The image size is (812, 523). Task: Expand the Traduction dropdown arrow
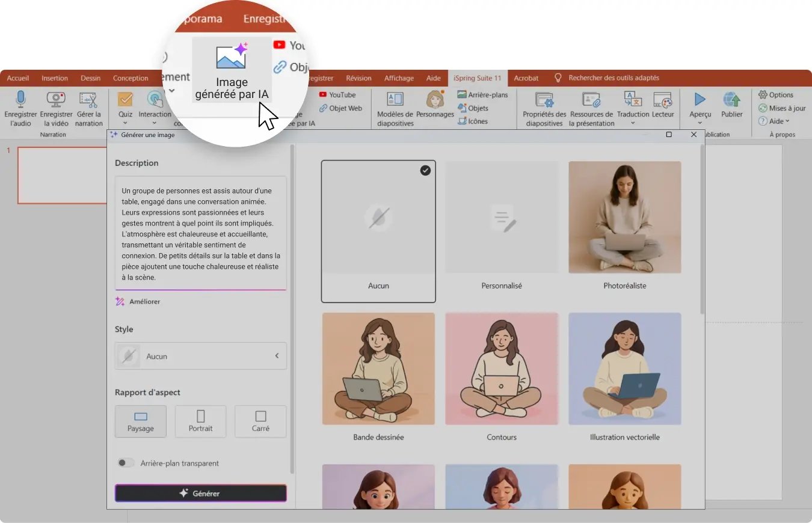[633, 123]
